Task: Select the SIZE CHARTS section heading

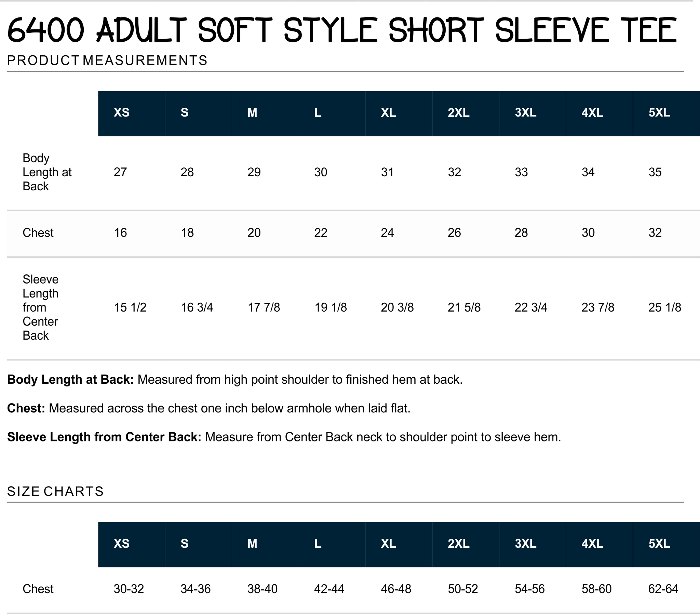Action: (x=55, y=491)
